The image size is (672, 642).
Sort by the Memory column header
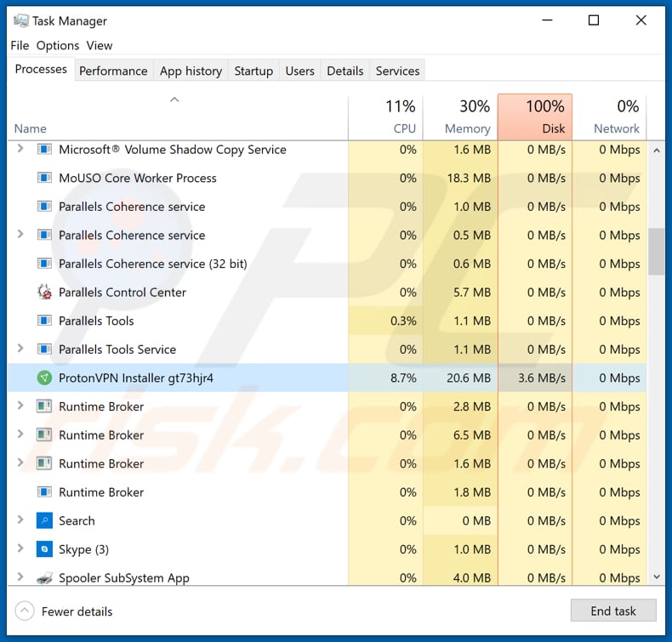(x=460, y=117)
